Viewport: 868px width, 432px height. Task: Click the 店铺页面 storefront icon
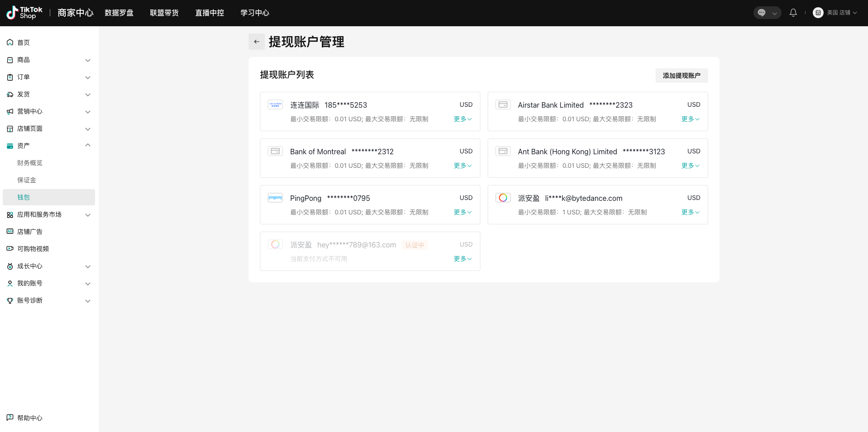click(10, 128)
